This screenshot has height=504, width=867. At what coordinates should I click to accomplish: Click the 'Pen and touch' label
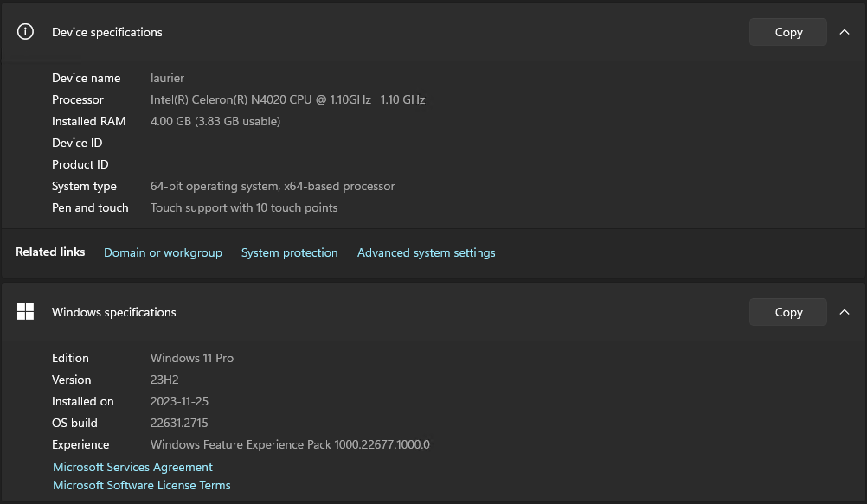[x=90, y=207]
